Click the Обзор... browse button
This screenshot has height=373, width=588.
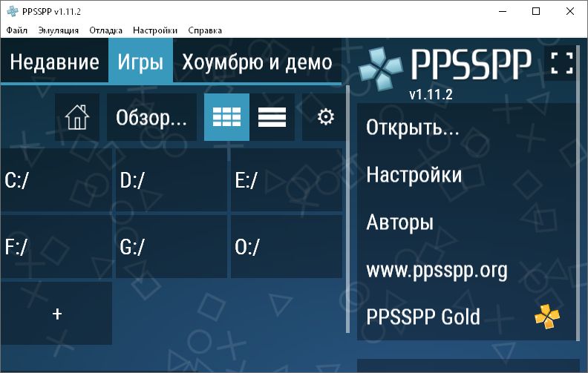[x=151, y=117]
